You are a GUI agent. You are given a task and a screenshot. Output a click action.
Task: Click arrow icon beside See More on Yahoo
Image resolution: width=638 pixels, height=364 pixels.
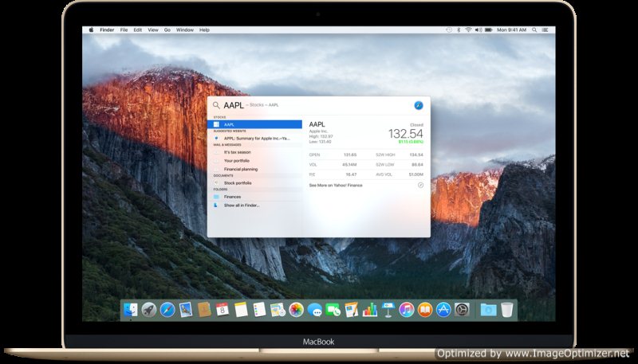(420, 186)
